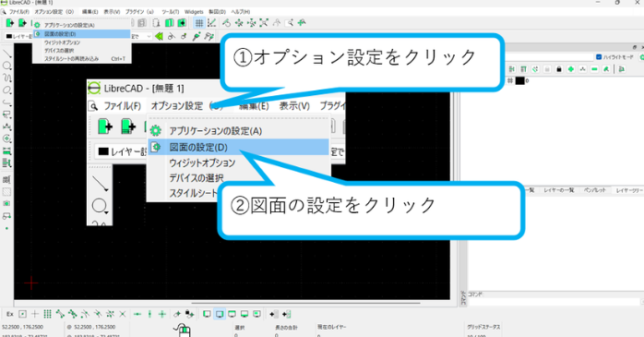Image resolution: width=644 pixels, height=337 pixels.
Task: Click the 長さの合計 status bar label
Action: coord(286,327)
